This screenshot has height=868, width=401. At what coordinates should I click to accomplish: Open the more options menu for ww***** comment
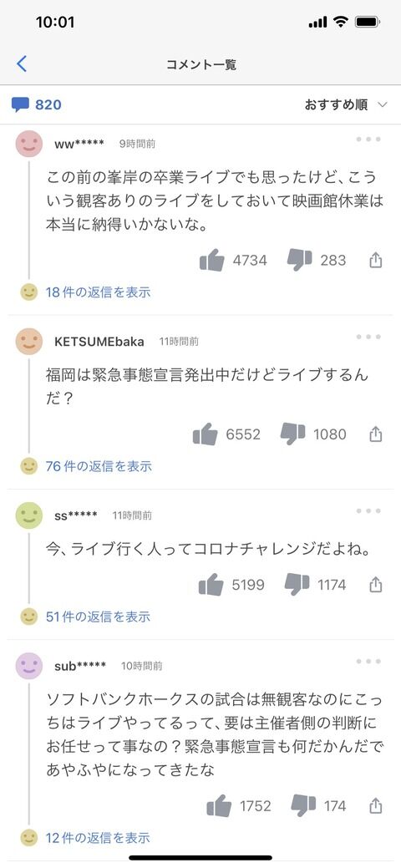pyautogui.click(x=368, y=139)
